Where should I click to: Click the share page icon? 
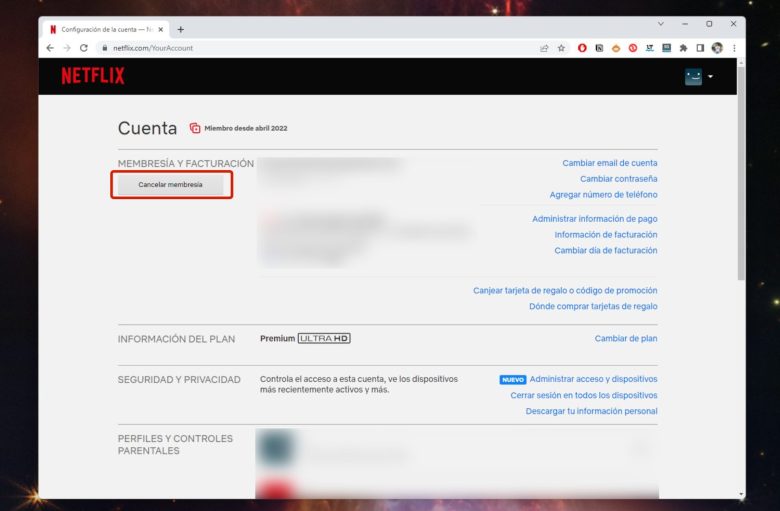coord(544,48)
